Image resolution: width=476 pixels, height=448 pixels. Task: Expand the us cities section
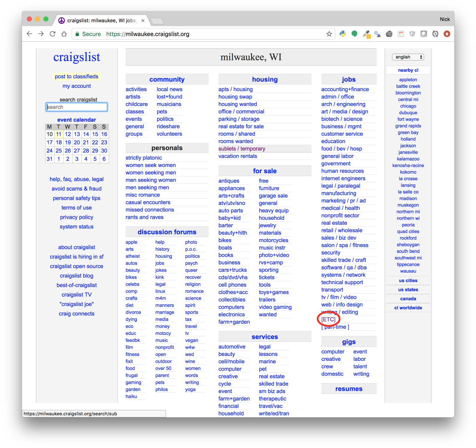pos(408,281)
